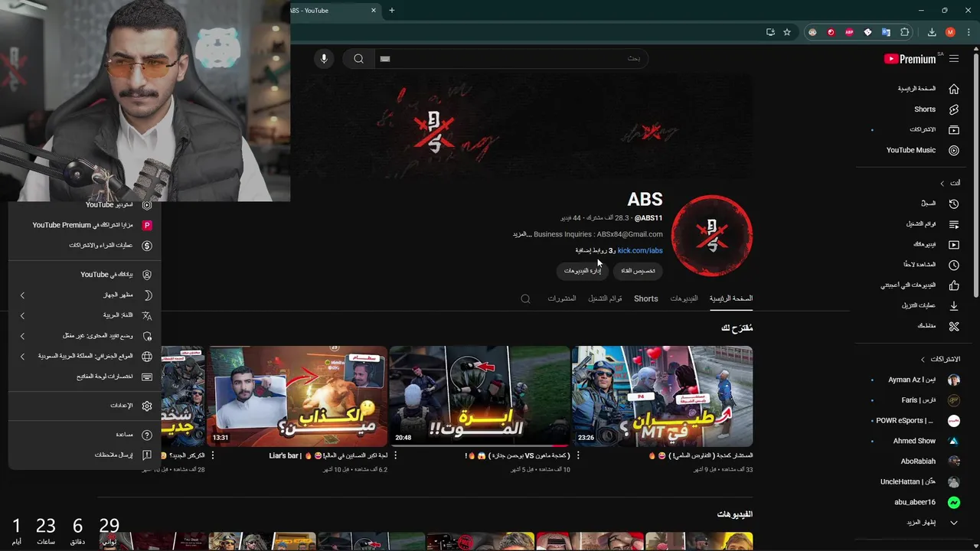This screenshot has width=980, height=551.
Task: Select the Home channel tab
Action: point(731,298)
